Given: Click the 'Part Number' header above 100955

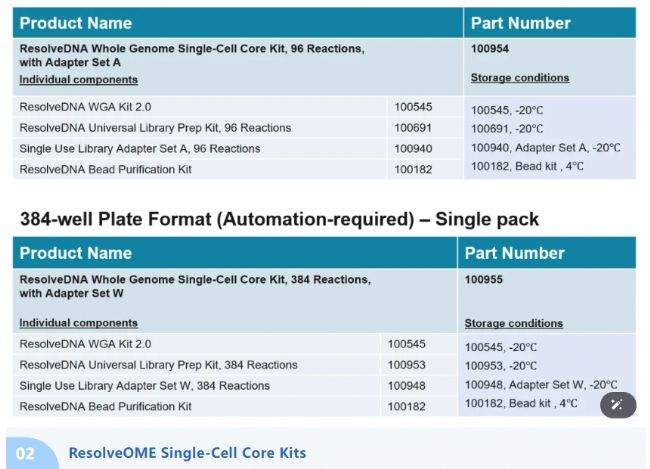Looking at the screenshot, I should tap(514, 253).
